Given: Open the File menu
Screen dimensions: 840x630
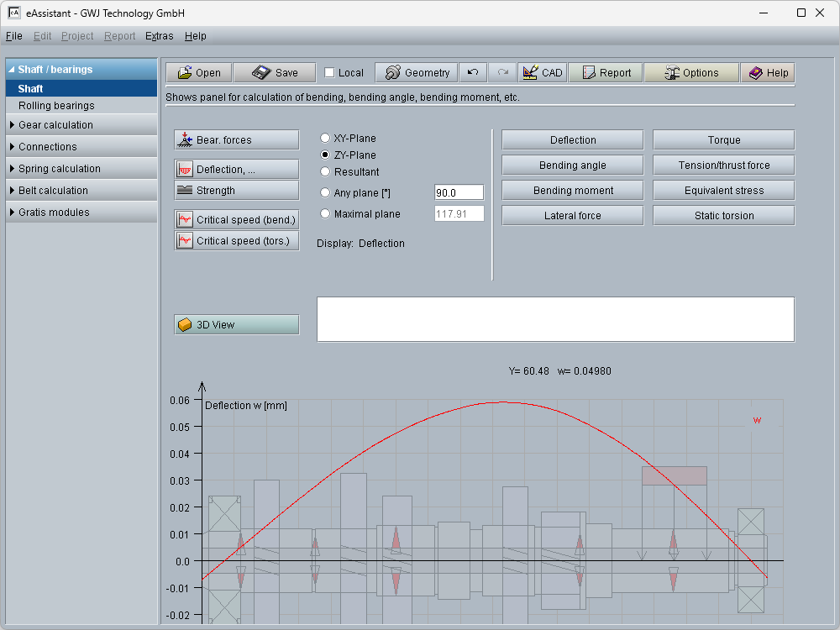Looking at the screenshot, I should 13,36.
